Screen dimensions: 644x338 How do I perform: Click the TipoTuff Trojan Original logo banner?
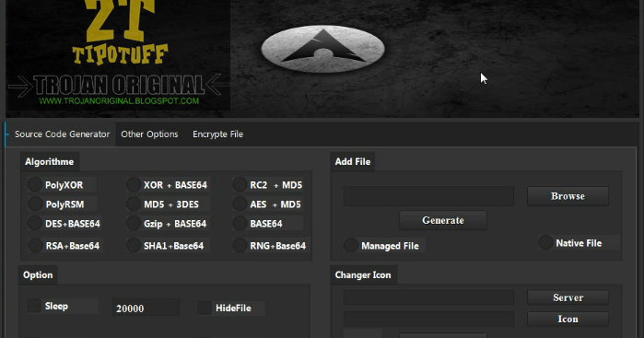[x=118, y=55]
